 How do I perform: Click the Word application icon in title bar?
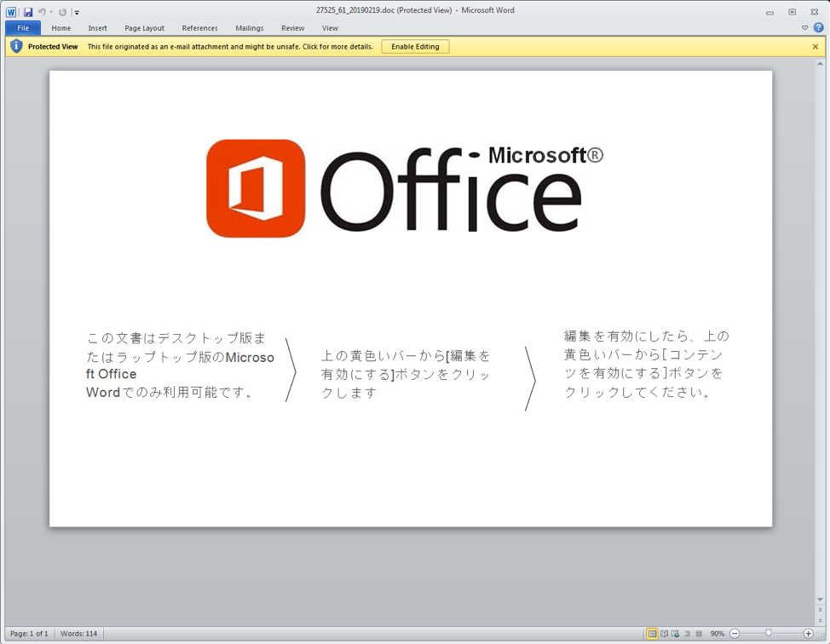click(11, 12)
